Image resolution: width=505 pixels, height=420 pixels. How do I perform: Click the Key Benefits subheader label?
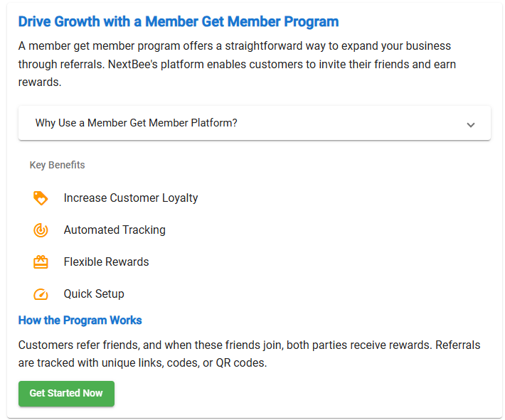click(58, 165)
